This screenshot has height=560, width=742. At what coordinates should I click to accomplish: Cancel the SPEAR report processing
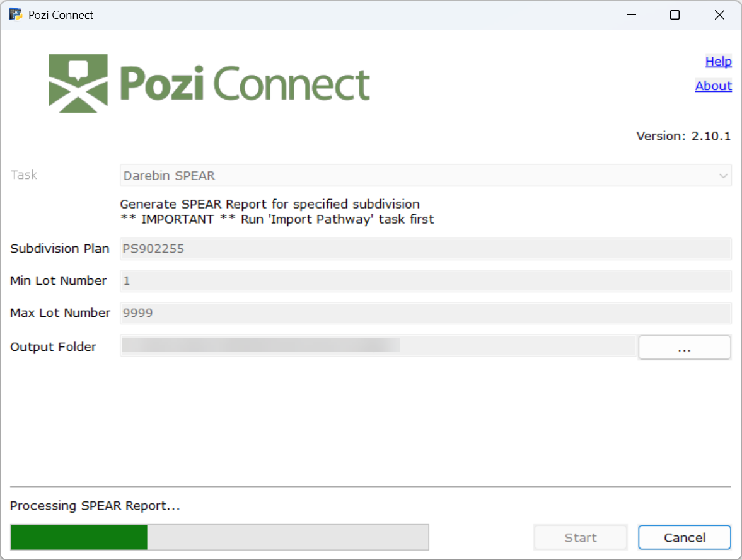[x=684, y=537]
